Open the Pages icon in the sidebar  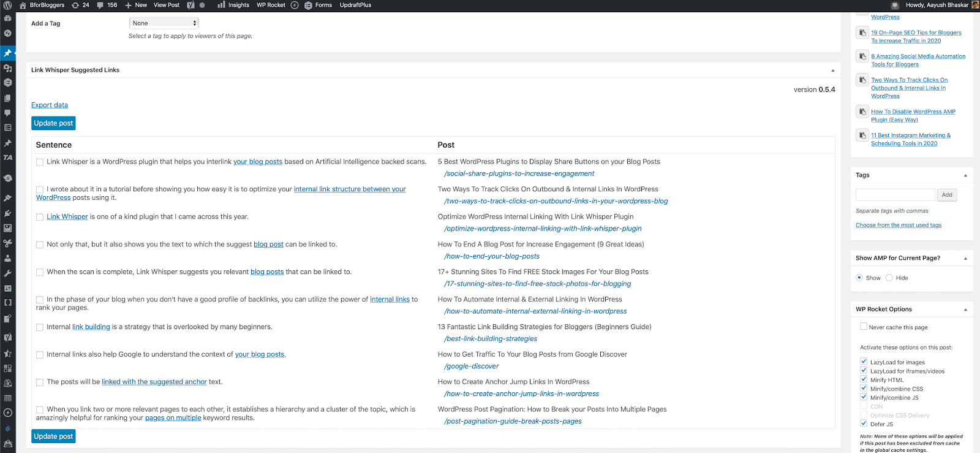[x=8, y=98]
